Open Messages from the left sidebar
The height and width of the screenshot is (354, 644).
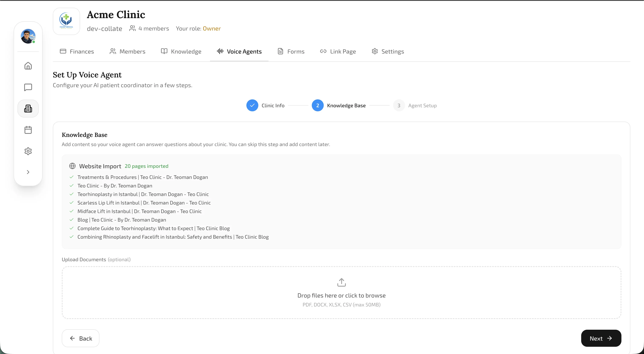28,87
